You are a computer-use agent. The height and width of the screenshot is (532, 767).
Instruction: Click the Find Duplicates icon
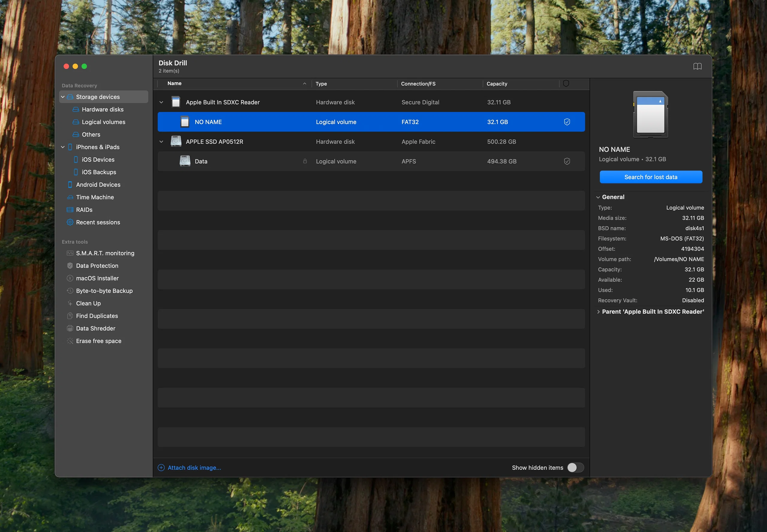pyautogui.click(x=70, y=315)
